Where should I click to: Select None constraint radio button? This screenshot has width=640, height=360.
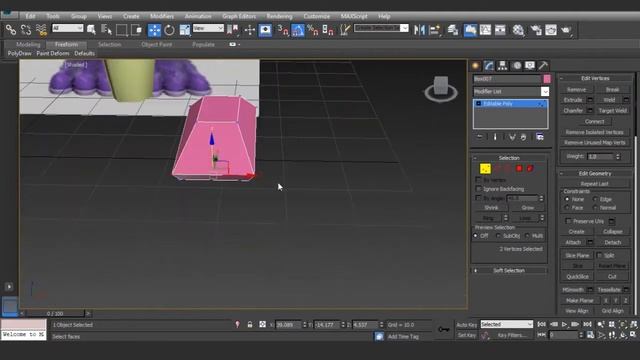(567, 199)
